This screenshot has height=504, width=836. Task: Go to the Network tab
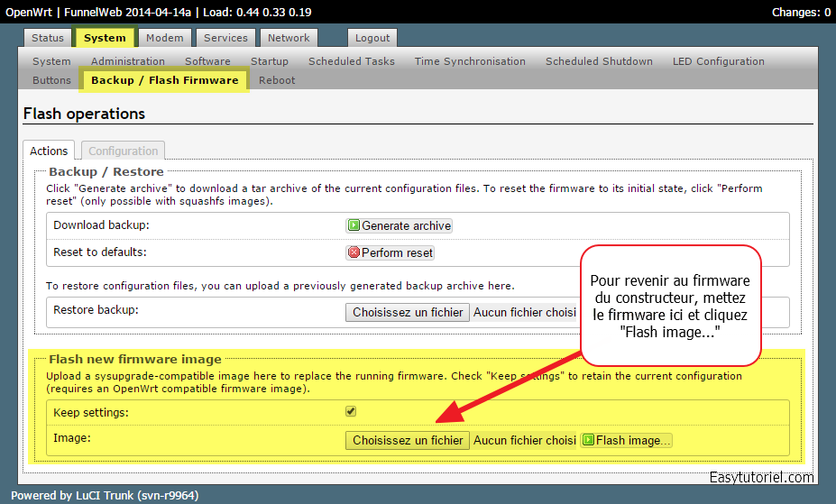tap(289, 38)
